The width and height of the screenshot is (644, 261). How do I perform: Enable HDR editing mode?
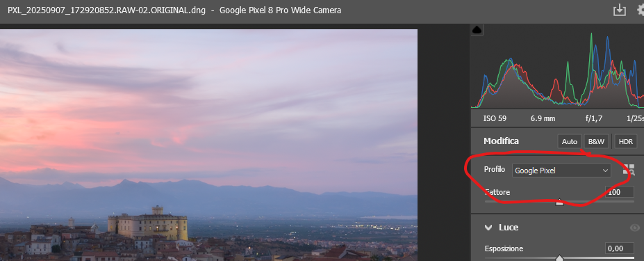(625, 141)
